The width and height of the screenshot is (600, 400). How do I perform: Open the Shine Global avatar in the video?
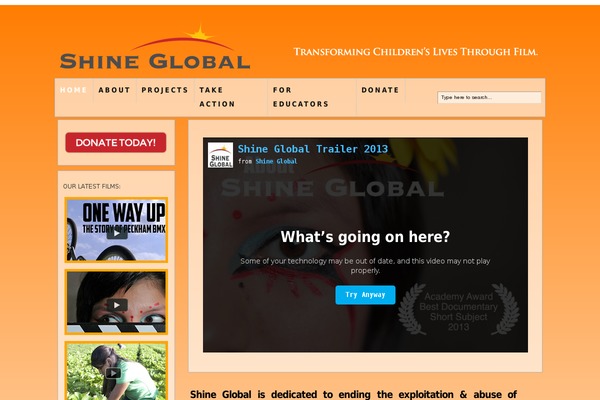pos(220,155)
